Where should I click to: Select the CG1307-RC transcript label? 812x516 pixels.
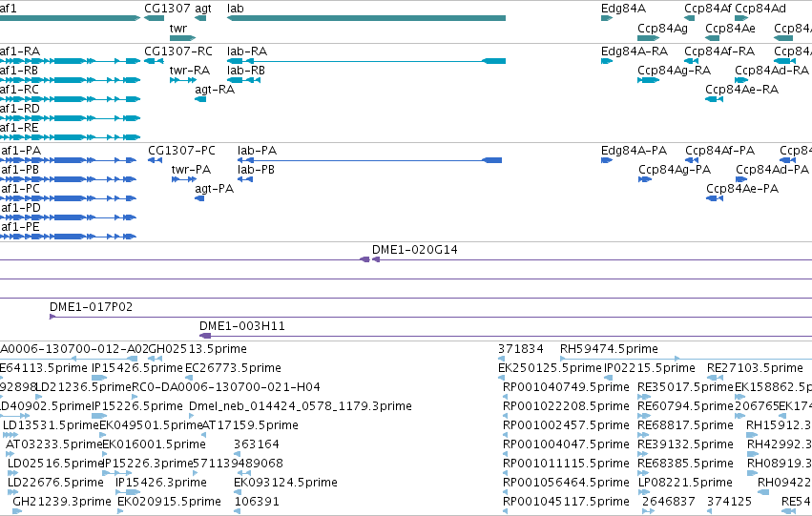[178, 52]
